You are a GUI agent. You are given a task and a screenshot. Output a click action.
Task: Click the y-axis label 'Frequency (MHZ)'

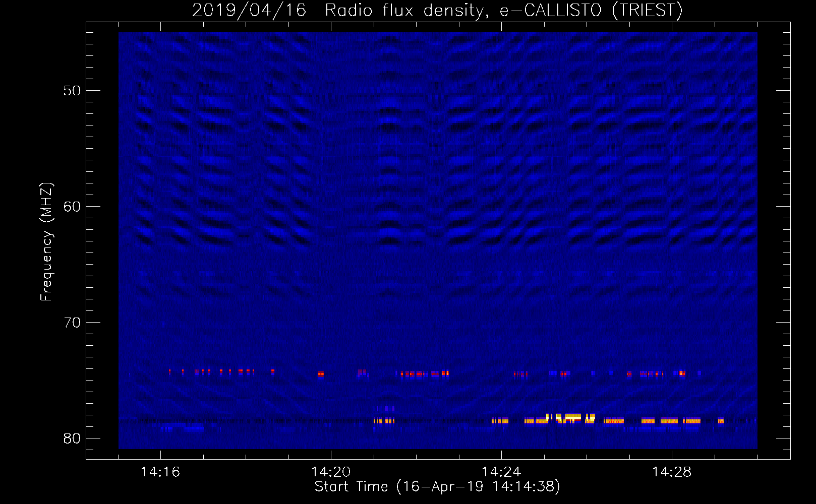pyautogui.click(x=46, y=242)
